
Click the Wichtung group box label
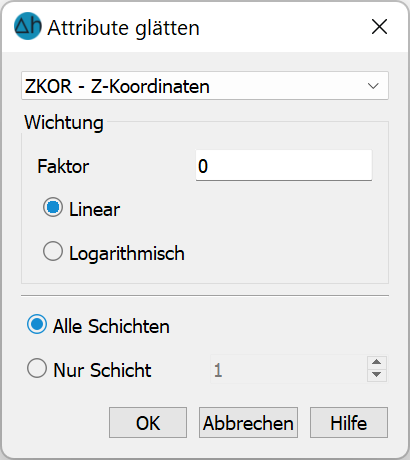tap(64, 123)
